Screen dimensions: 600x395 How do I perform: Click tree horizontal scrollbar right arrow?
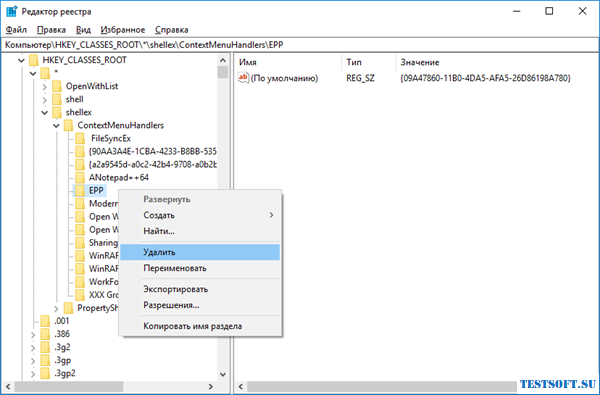click(211, 387)
